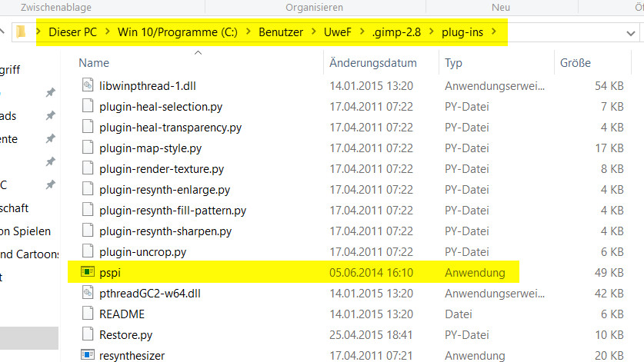Click the 17.04.2011 07:21 date cell

[x=370, y=355]
